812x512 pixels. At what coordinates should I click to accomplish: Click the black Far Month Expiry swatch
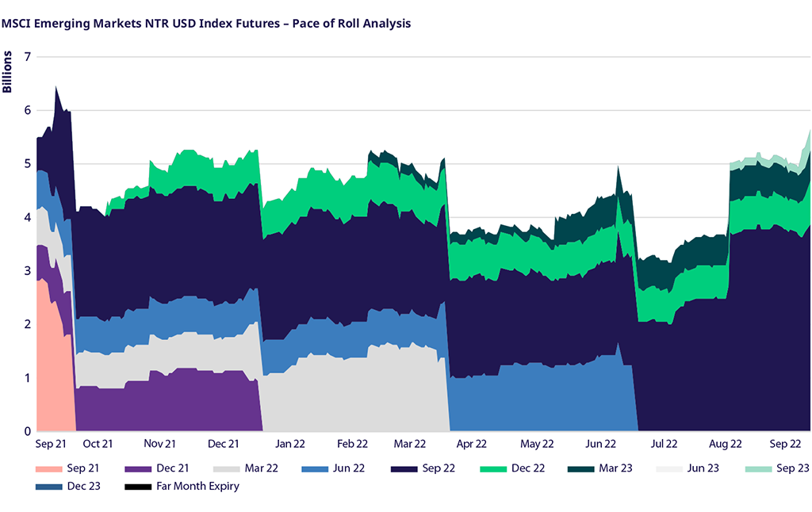pyautogui.click(x=136, y=487)
